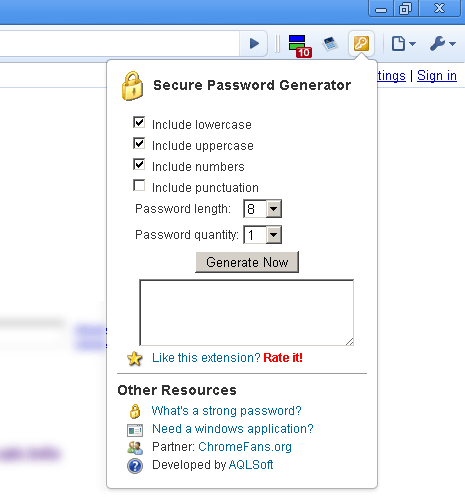Click the yellow star rating icon
The image size is (465, 497).
[135, 359]
